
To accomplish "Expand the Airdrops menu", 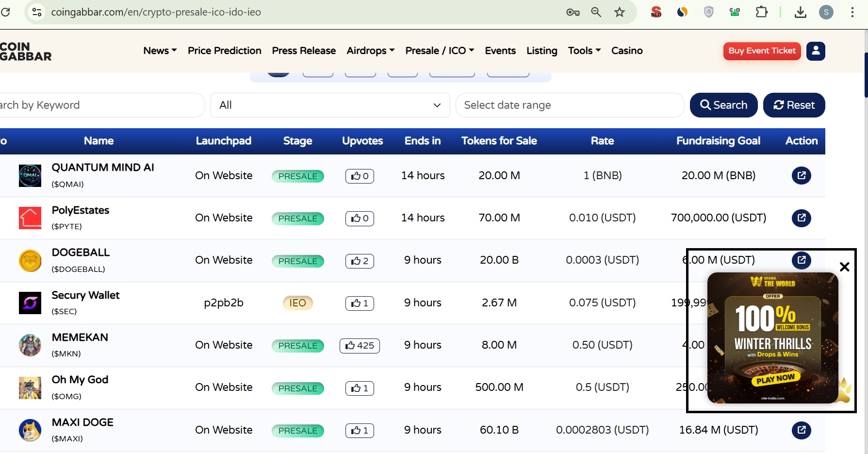I will [371, 50].
